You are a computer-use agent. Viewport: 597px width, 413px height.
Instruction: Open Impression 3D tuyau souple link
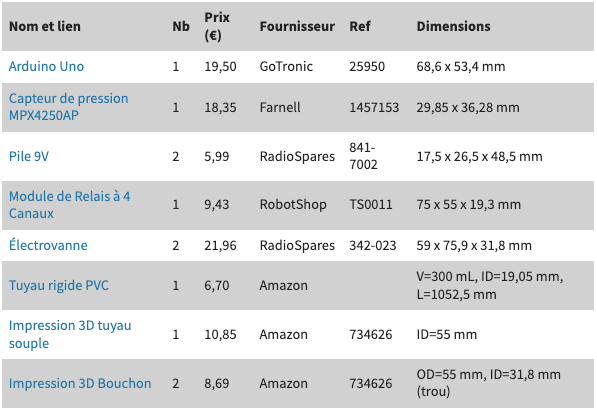pos(70,334)
